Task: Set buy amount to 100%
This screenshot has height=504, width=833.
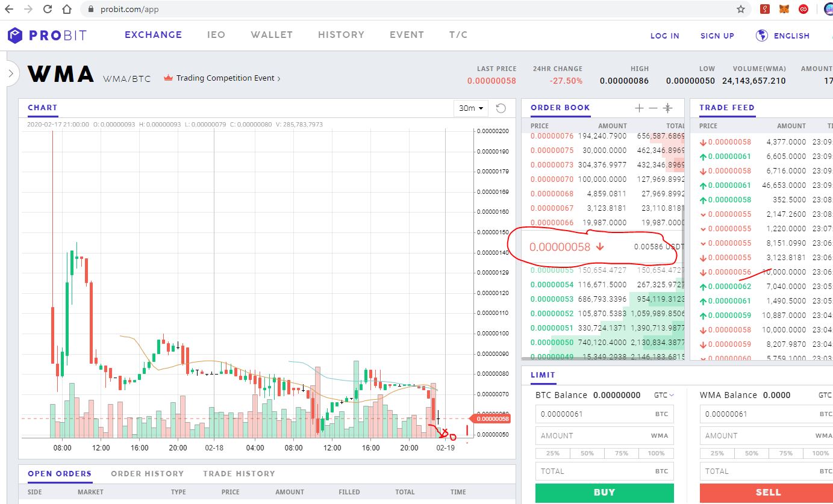Action: pos(657,453)
